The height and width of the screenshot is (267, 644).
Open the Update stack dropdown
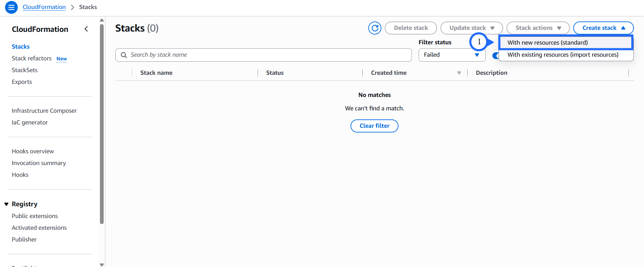471,28
